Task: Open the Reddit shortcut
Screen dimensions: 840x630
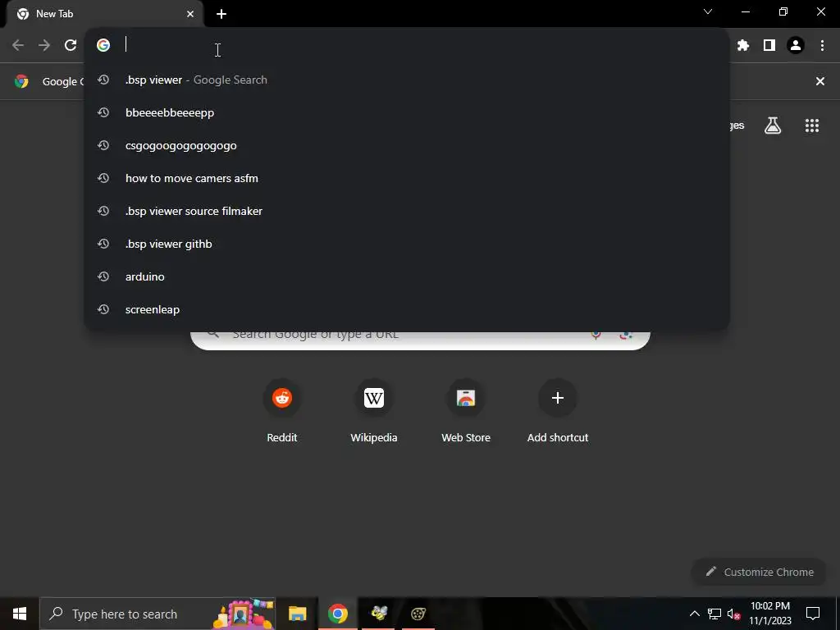Action: [x=282, y=412]
